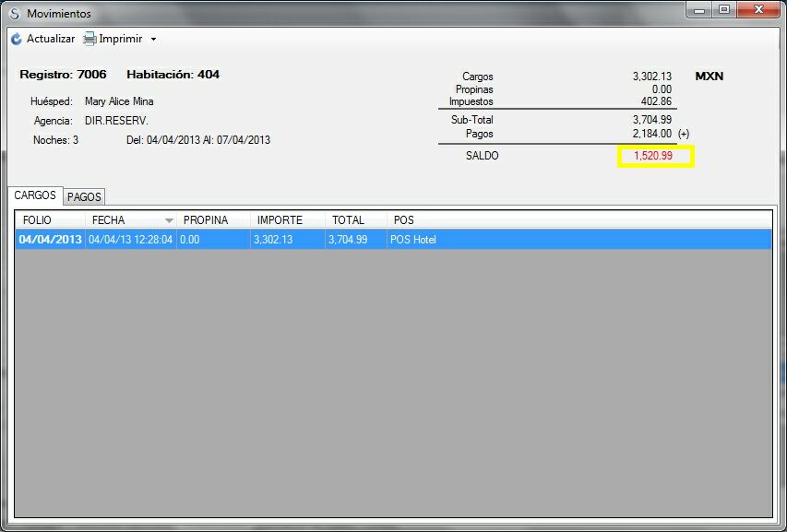787x532 pixels.
Task: Sort by the TOTAL column header
Action: [x=356, y=220]
